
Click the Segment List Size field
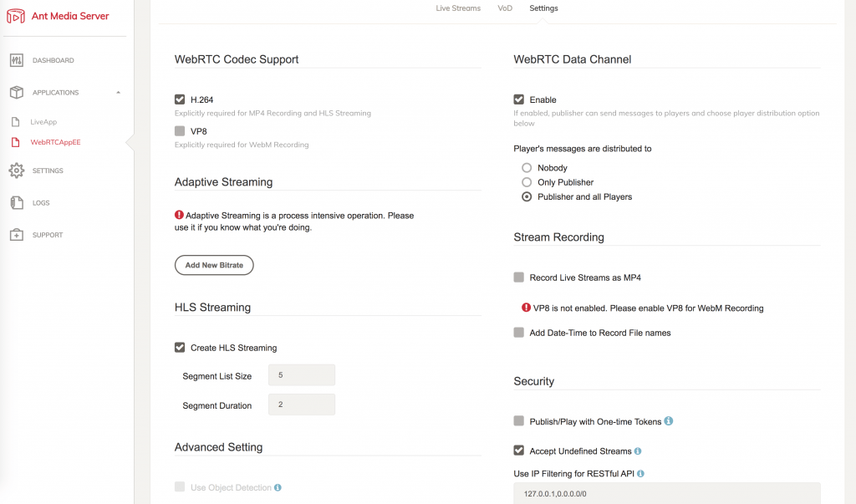pos(301,375)
